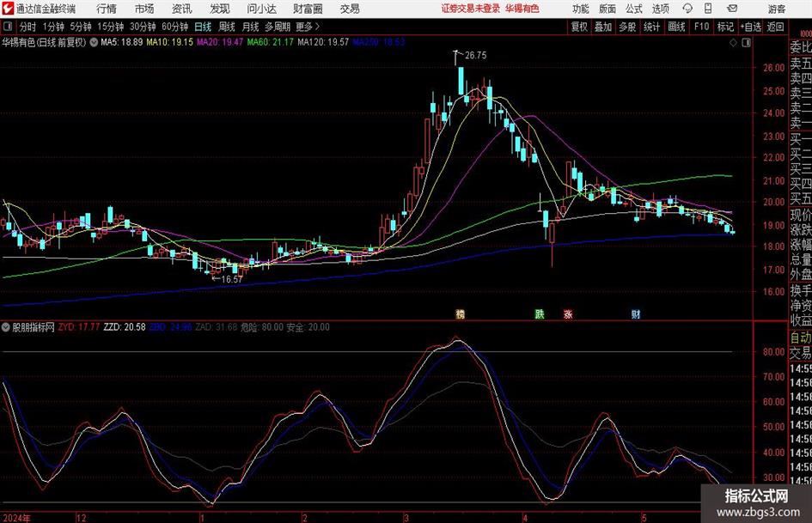Expand the 股朋指标网 indicator dropdown arrow
Viewport: 812px width, 523px height.
pyautogui.click(x=6, y=327)
